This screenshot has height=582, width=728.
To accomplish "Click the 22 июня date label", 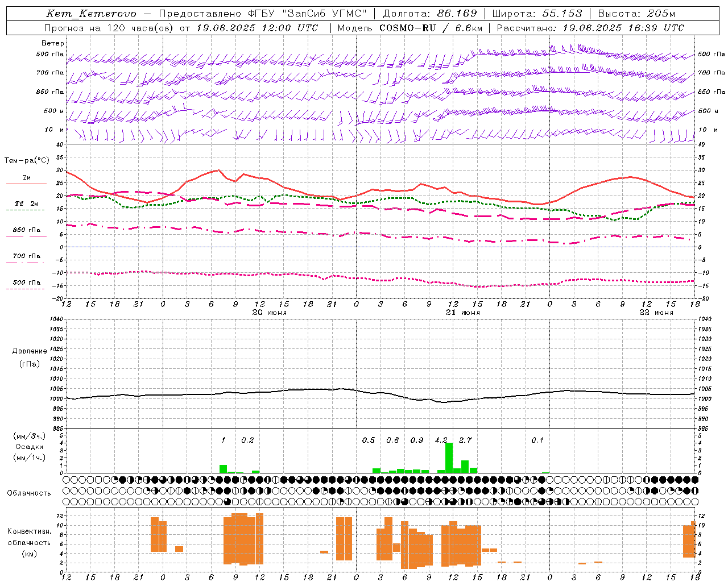I will [x=656, y=313].
